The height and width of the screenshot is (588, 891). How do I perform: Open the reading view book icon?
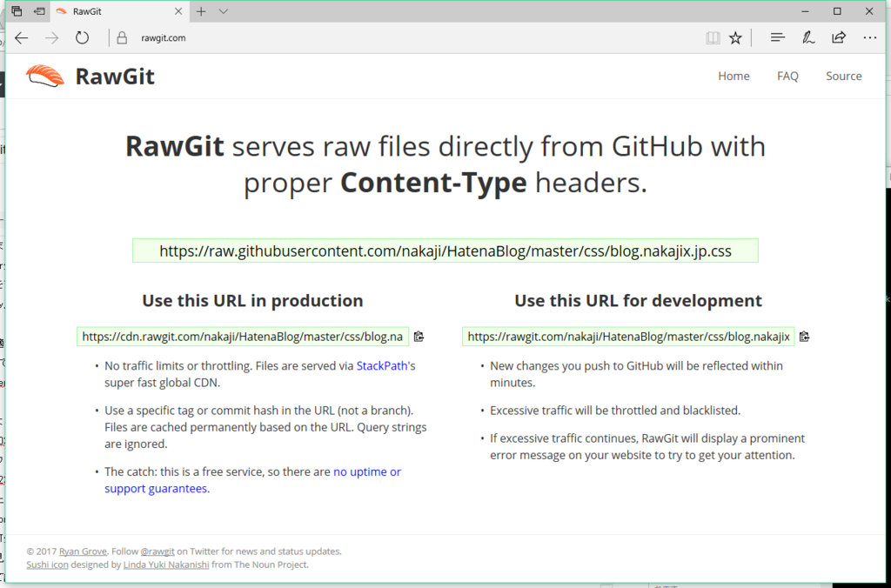tap(713, 38)
